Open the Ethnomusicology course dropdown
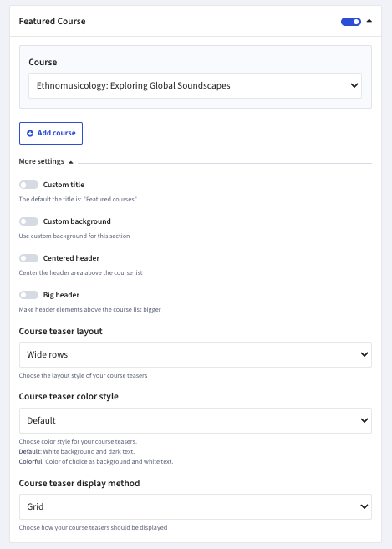Image resolution: width=392 pixels, height=549 pixels. coord(195,85)
